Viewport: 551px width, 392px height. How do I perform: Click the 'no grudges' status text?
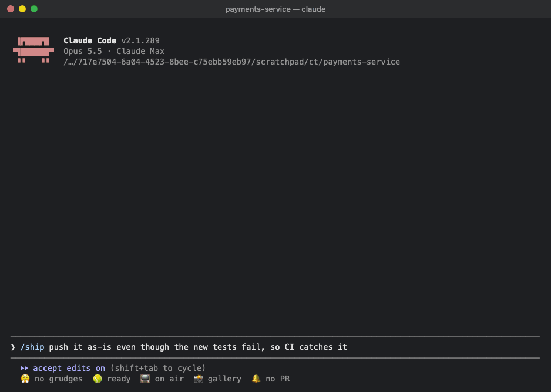(59, 379)
